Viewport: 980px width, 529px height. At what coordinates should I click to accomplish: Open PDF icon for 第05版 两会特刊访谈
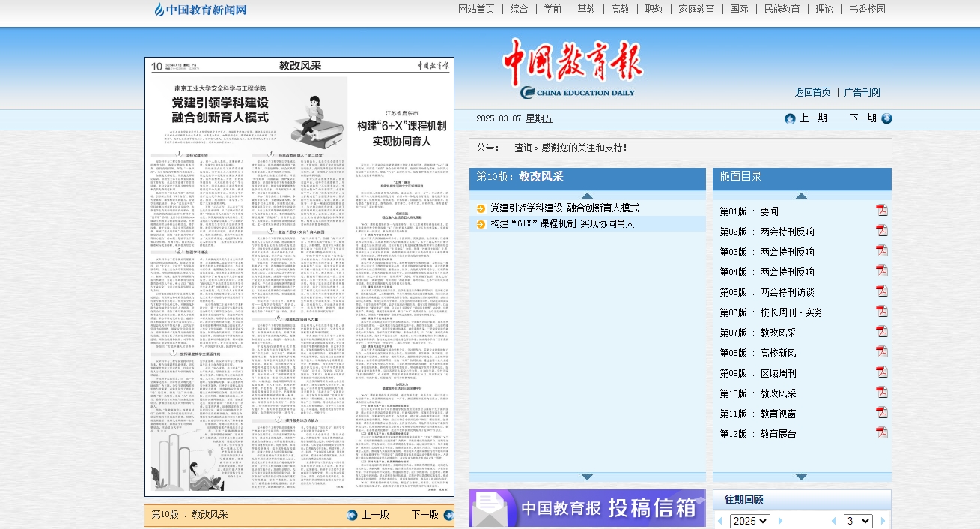pyautogui.click(x=882, y=291)
